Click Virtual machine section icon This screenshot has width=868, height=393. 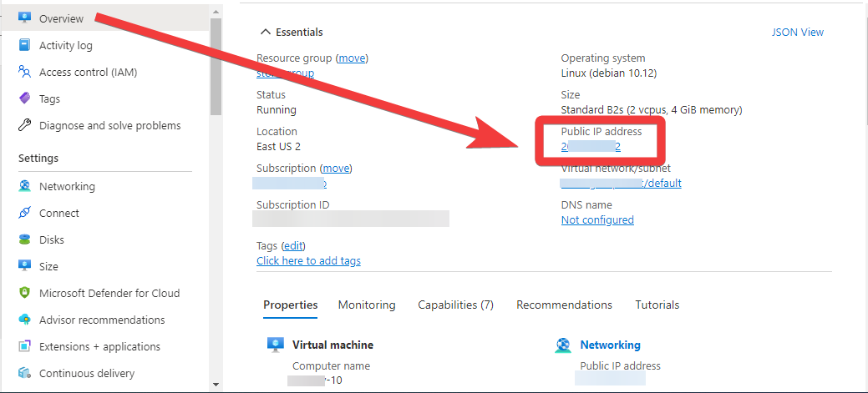(275, 345)
